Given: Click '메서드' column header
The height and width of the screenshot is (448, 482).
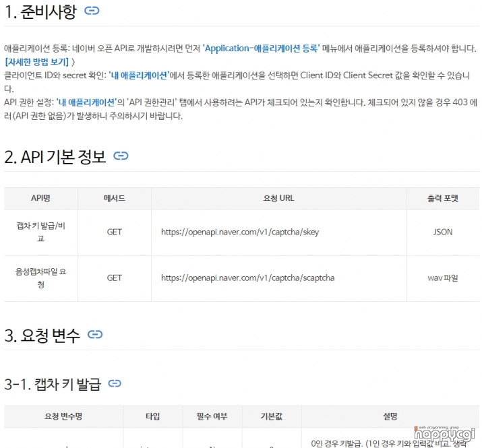Looking at the screenshot, I should point(115,199).
